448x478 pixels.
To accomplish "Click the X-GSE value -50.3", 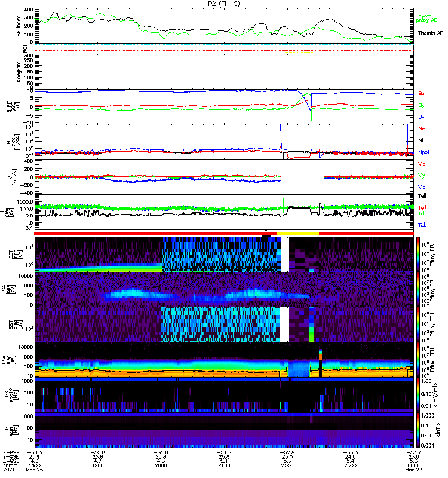I will [35, 453].
